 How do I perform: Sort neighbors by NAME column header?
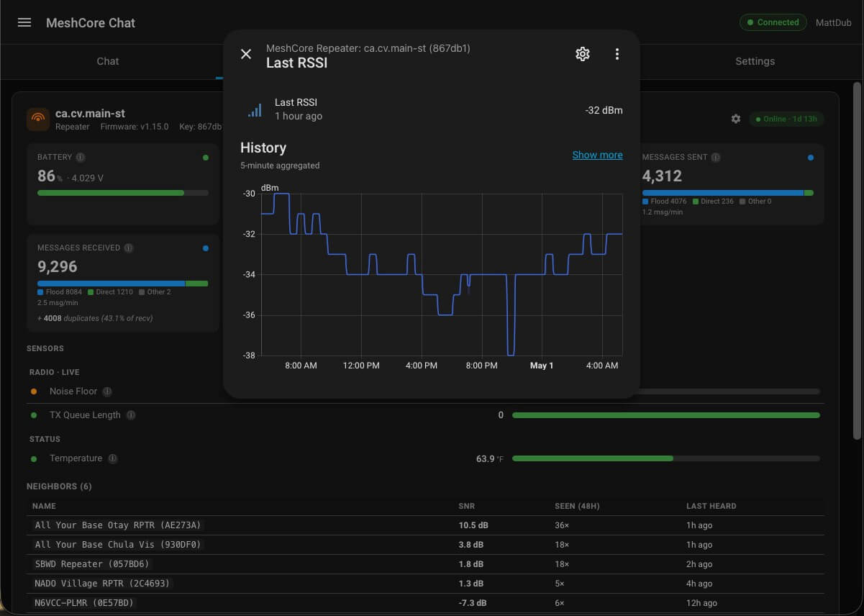44,506
